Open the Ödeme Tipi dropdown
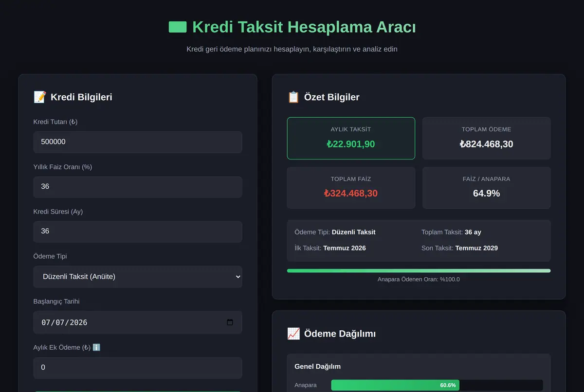The width and height of the screenshot is (584, 392). pos(138,276)
